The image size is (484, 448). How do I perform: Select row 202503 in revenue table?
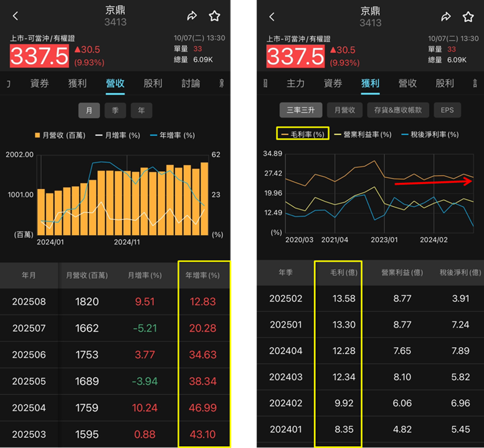click(x=115, y=434)
